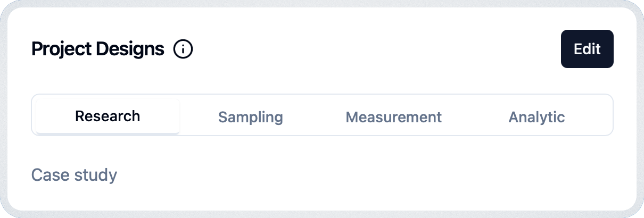Choose Measurement in the design tab bar
Viewport: 644px width, 218px height.
[394, 117]
